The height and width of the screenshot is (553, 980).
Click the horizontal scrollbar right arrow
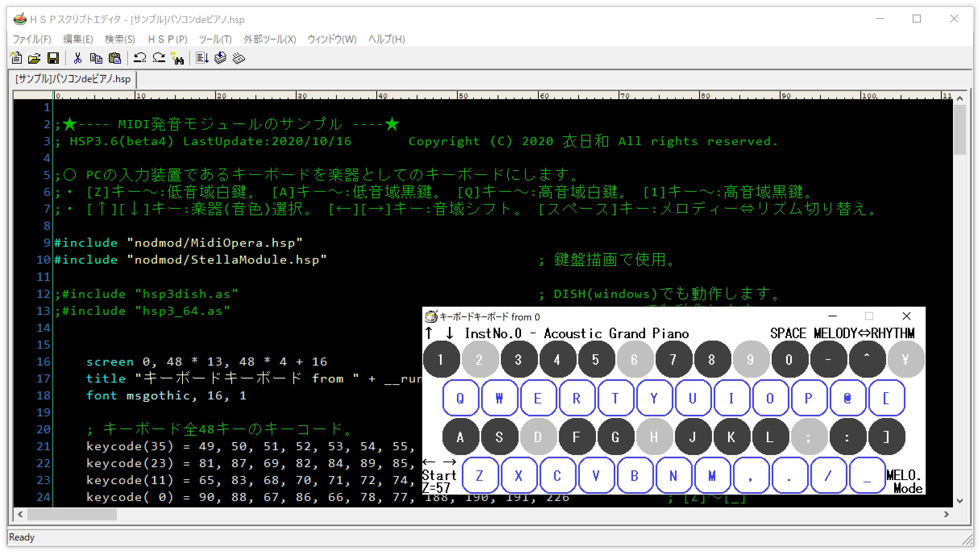click(x=946, y=514)
